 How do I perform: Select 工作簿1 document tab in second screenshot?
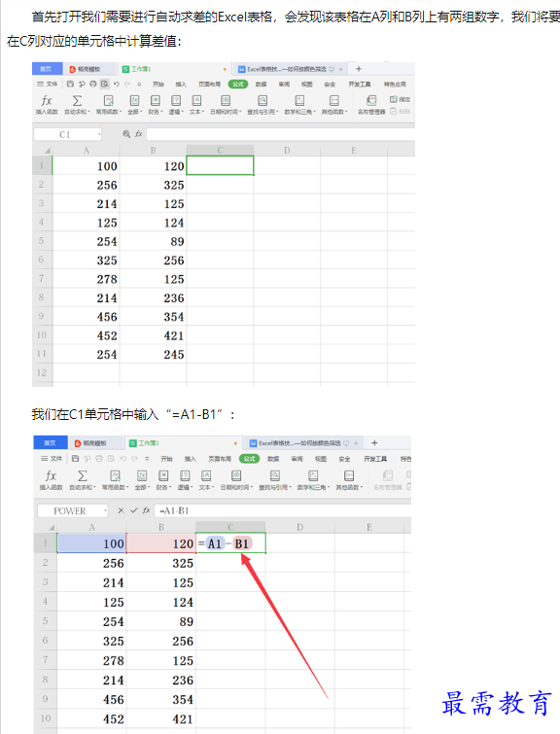pos(184,443)
